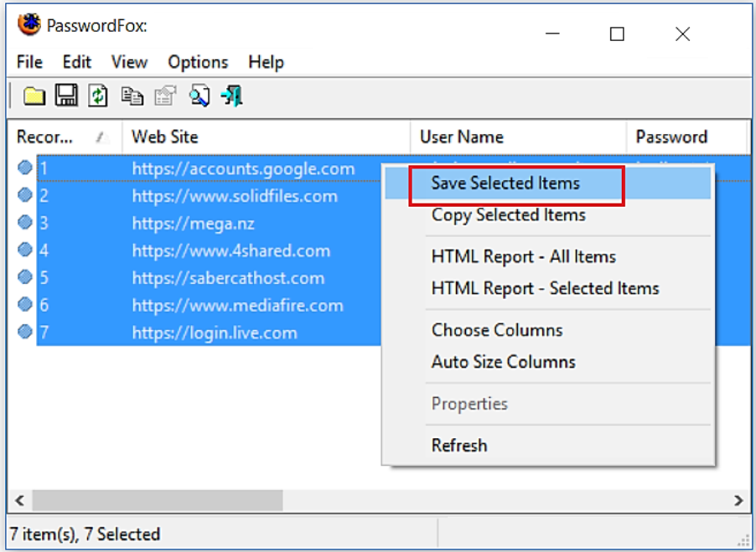The width and height of the screenshot is (756, 552).
Task: Click Refresh in the context menu
Action: point(547,446)
